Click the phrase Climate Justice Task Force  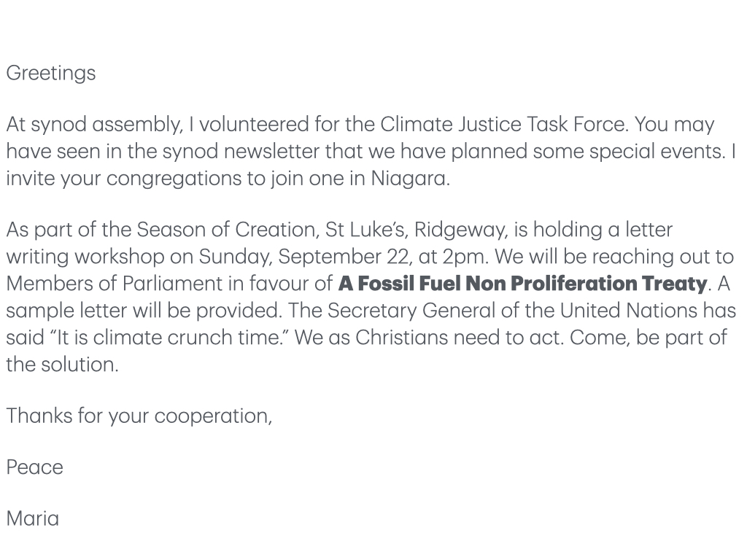(x=503, y=125)
